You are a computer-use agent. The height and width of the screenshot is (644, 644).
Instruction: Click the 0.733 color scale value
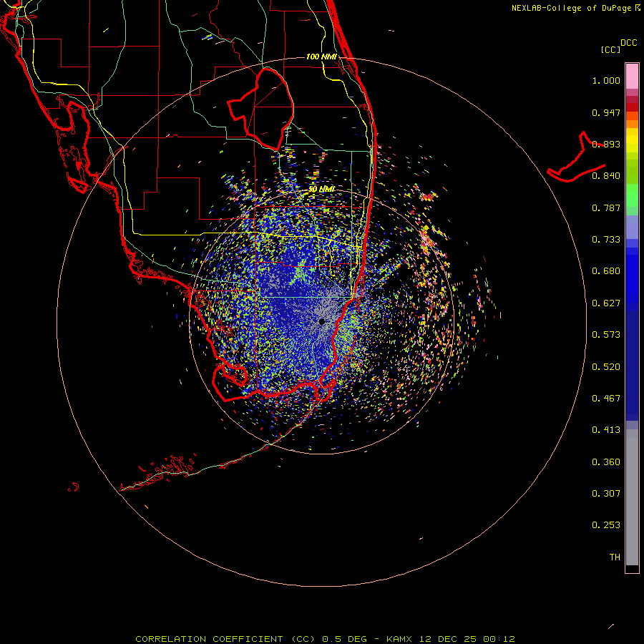[606, 240]
